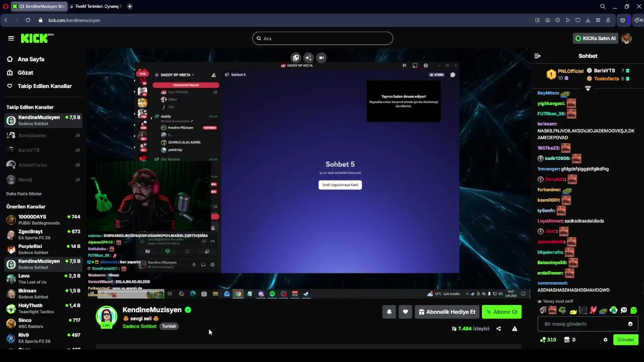This screenshot has height=362, width=644.
Task: Open Opera account person icon
Action: (x=608, y=20)
